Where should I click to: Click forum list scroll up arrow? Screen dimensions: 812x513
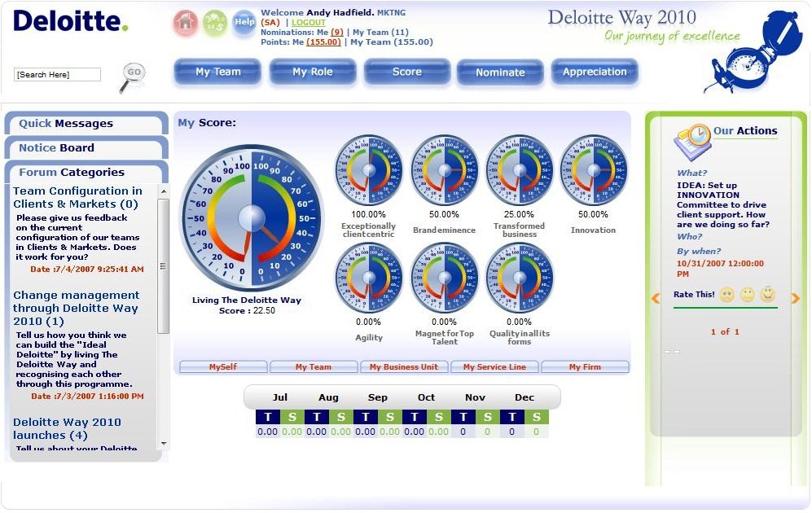click(x=164, y=191)
